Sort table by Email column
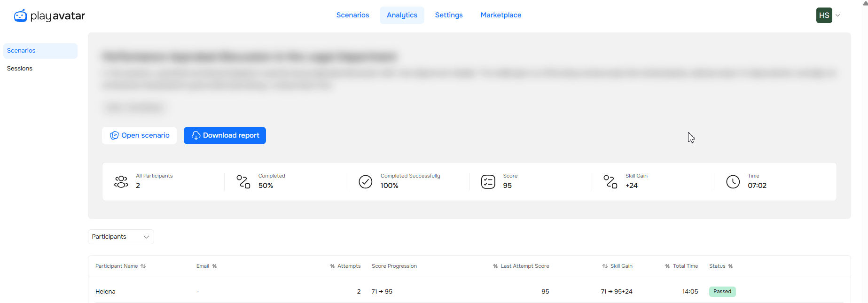Image resolution: width=868 pixels, height=303 pixels. click(214, 266)
